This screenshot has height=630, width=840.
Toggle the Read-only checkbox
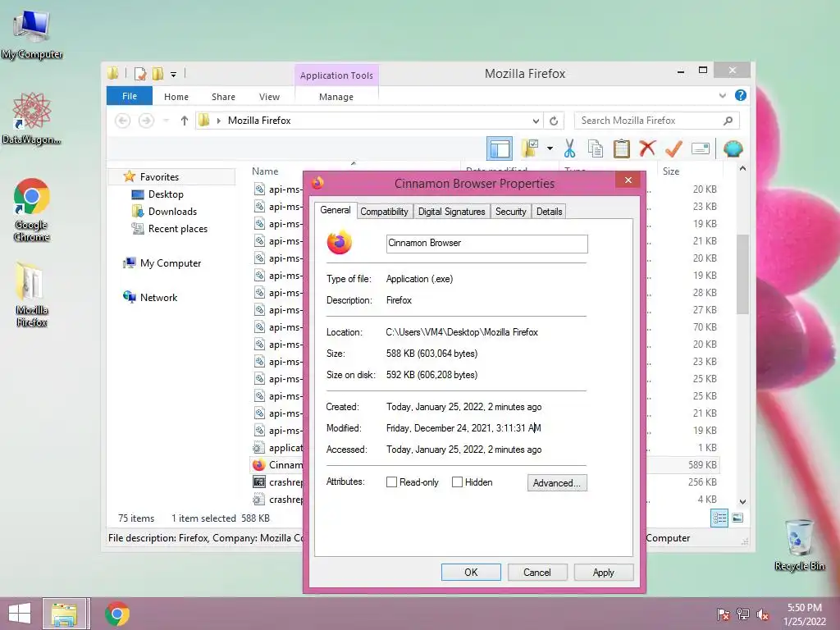pos(391,482)
